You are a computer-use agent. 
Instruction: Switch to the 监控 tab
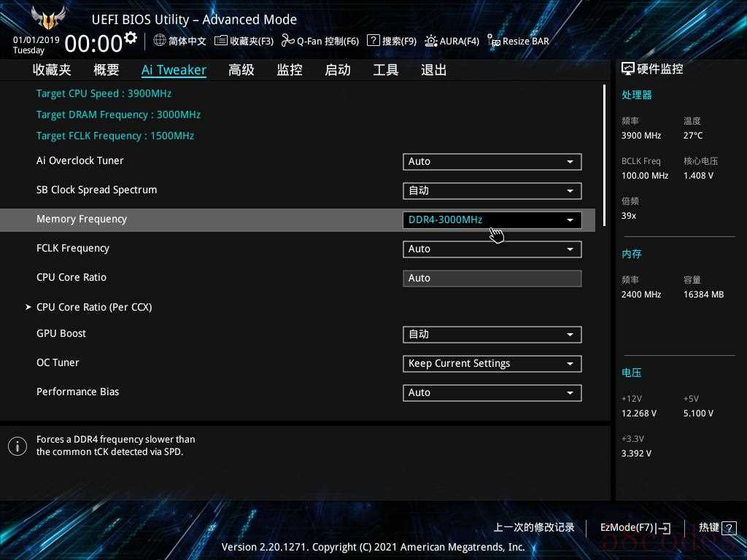290,70
